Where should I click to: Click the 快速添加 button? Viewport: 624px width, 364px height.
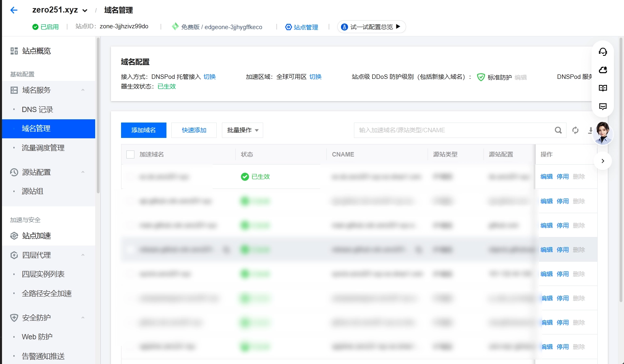tap(194, 130)
